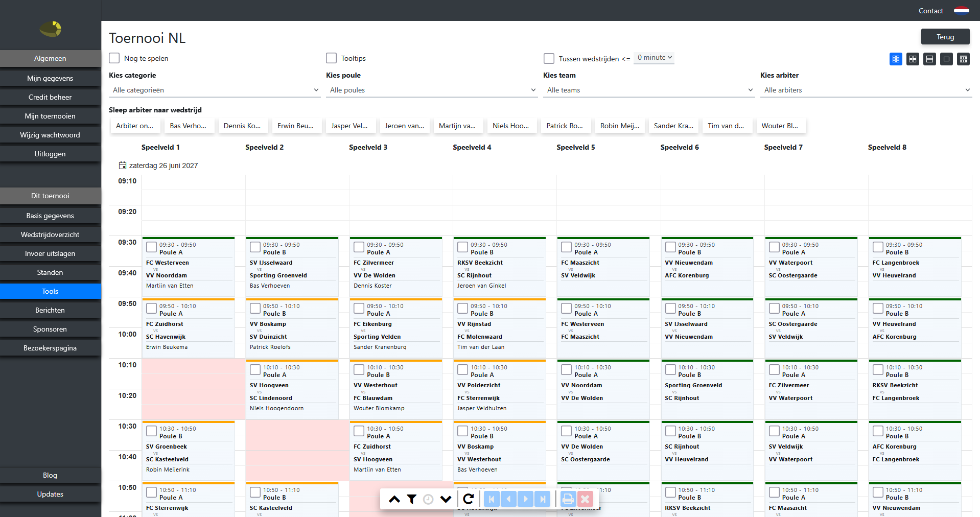Check the FC Westerveen vs VV Noorddam match box
The width and height of the screenshot is (980, 517).
click(152, 247)
